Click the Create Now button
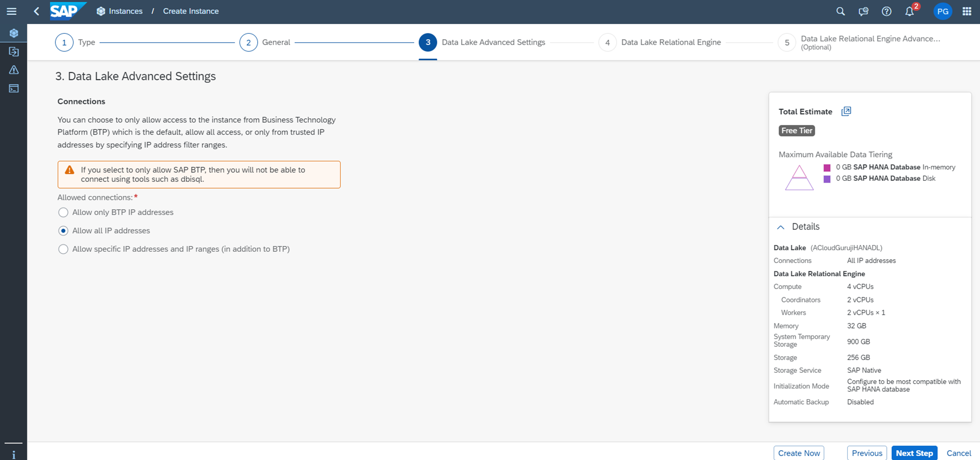Viewport: 980px width, 460px height. 799,453
